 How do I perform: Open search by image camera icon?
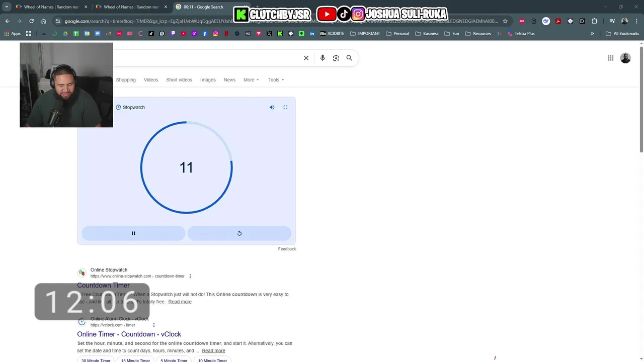[336, 58]
